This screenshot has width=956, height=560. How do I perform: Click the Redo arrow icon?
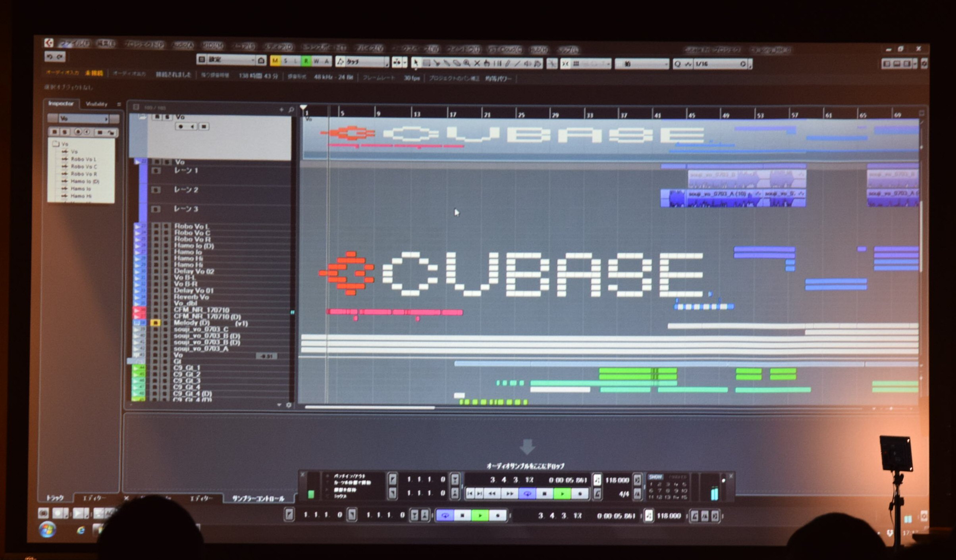click(x=60, y=57)
